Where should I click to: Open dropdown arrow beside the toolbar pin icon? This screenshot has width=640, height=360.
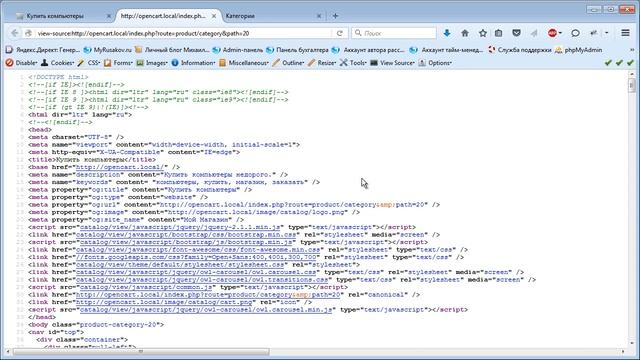tap(607, 33)
